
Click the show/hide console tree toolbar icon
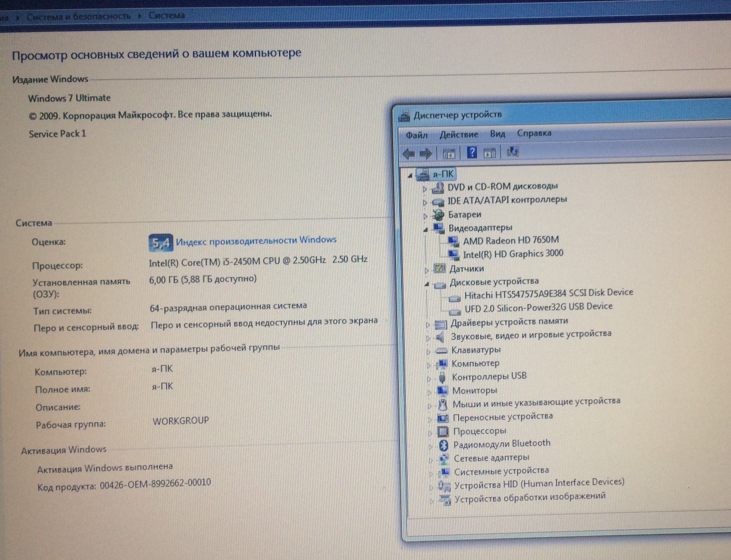pyautogui.click(x=449, y=154)
